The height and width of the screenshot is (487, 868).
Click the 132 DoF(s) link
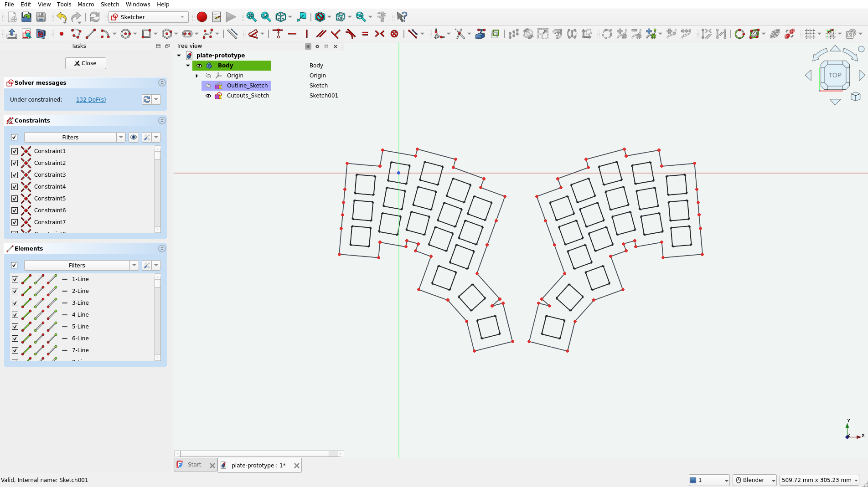pos(91,99)
